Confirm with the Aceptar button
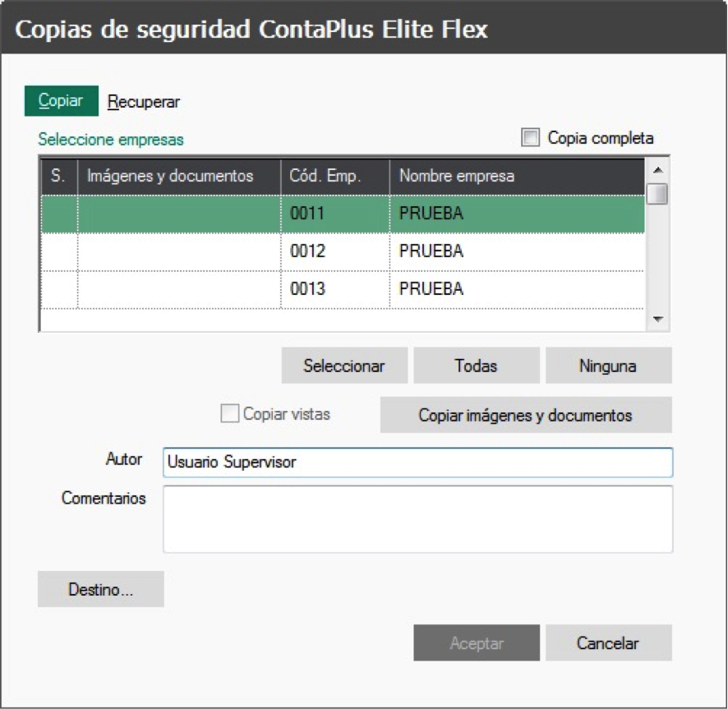728x709 pixels. tap(477, 642)
